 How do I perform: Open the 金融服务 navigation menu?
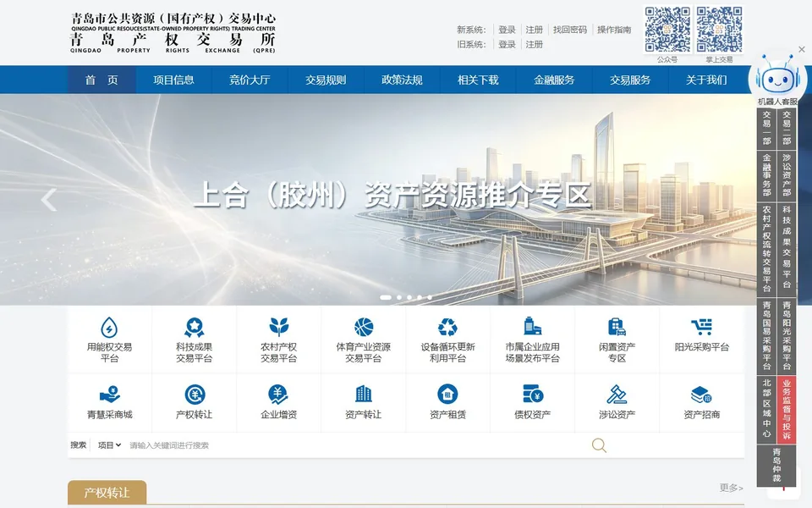point(554,80)
